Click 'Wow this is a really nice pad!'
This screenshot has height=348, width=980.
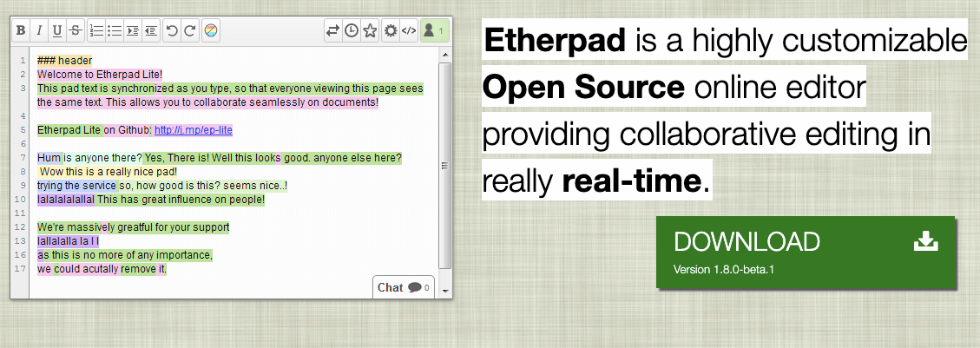[109, 171]
